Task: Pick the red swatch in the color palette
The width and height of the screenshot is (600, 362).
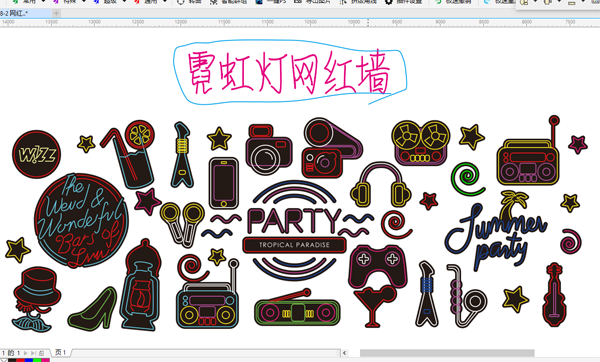Action: 20,360
